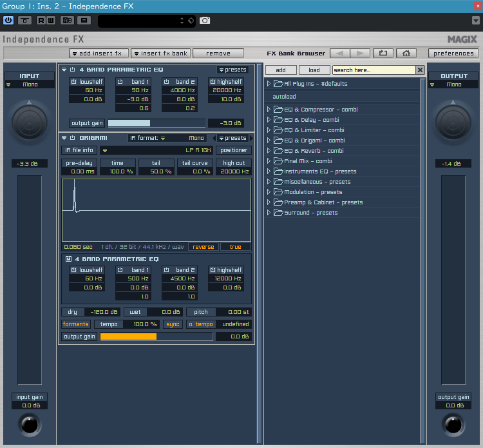The image size is (483, 448).
Task: Toggle the plugin power bypass button
Action: (8, 21)
